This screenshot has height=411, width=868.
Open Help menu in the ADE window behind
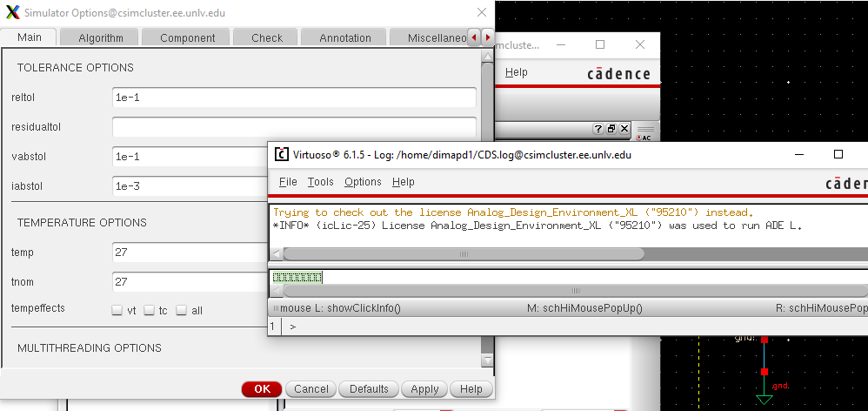[x=516, y=72]
